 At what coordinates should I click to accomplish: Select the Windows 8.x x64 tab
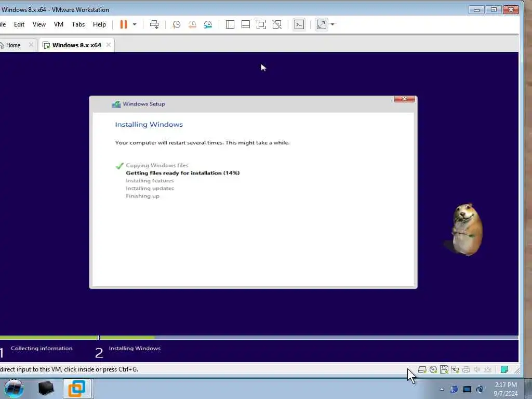76,45
